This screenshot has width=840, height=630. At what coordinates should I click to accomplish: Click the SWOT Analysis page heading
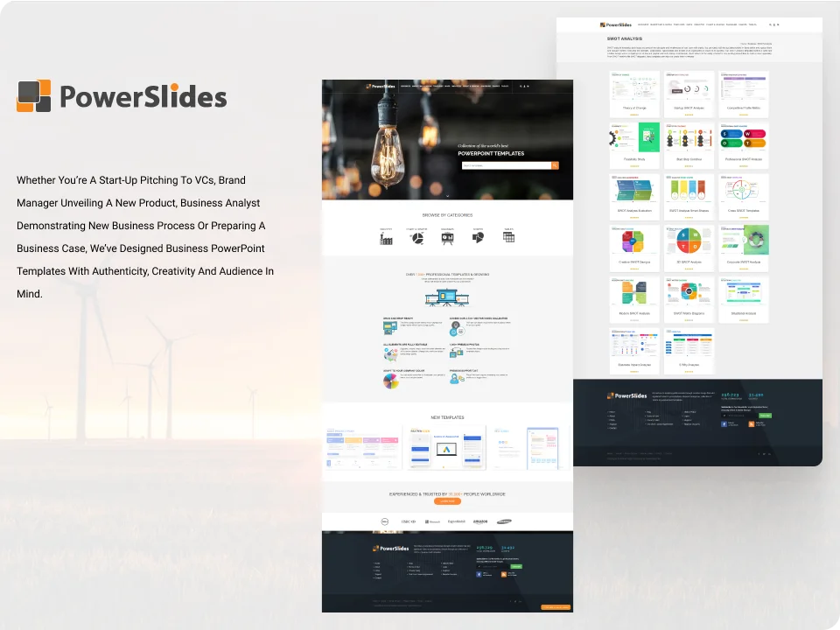[624, 38]
